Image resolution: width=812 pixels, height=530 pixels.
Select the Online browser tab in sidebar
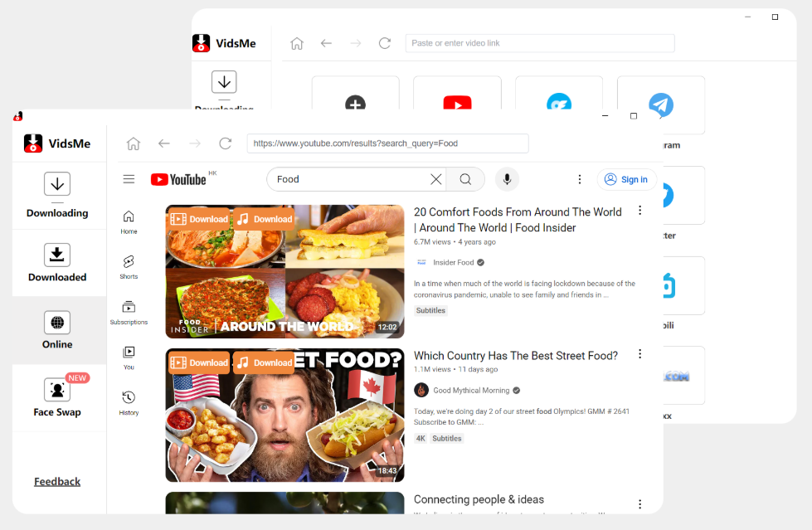click(57, 330)
